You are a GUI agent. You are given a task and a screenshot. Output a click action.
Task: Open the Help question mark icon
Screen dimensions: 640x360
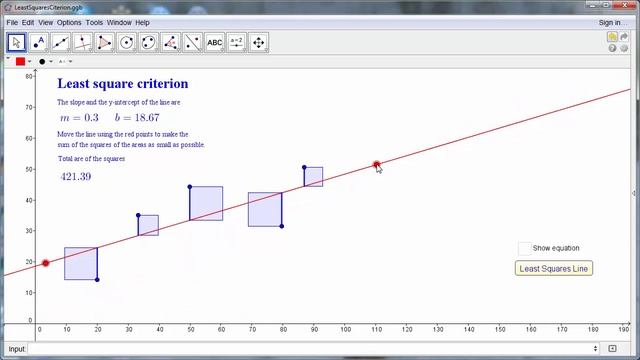tap(612, 48)
